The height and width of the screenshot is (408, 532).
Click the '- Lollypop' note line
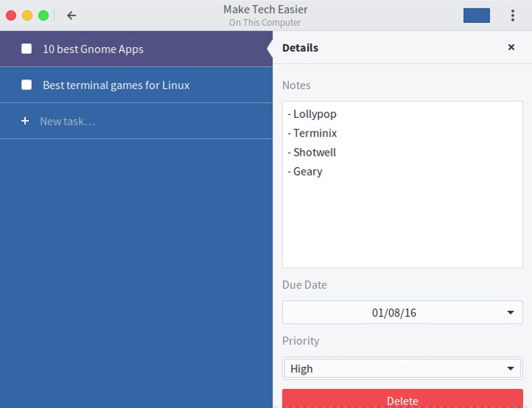point(312,114)
